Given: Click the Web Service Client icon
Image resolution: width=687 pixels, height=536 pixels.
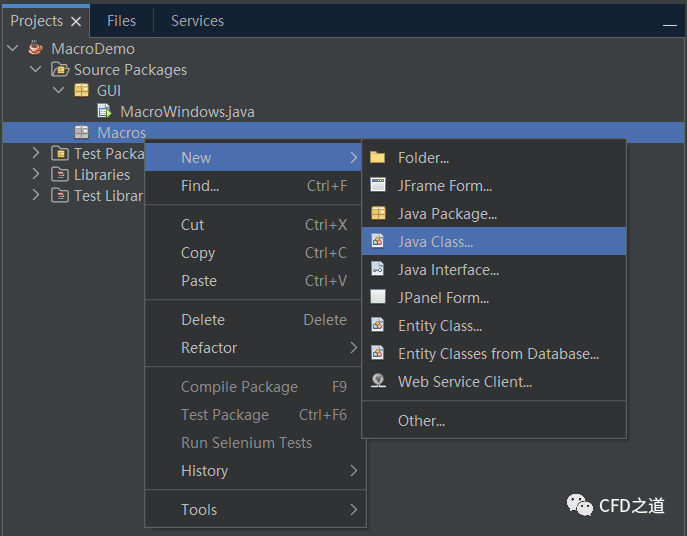Looking at the screenshot, I should click(377, 381).
